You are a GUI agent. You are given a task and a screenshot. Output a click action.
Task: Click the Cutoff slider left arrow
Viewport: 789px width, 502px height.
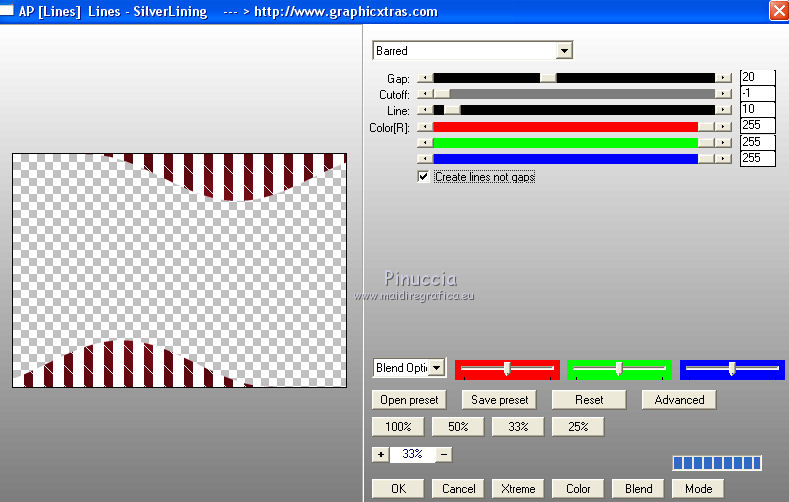425,94
